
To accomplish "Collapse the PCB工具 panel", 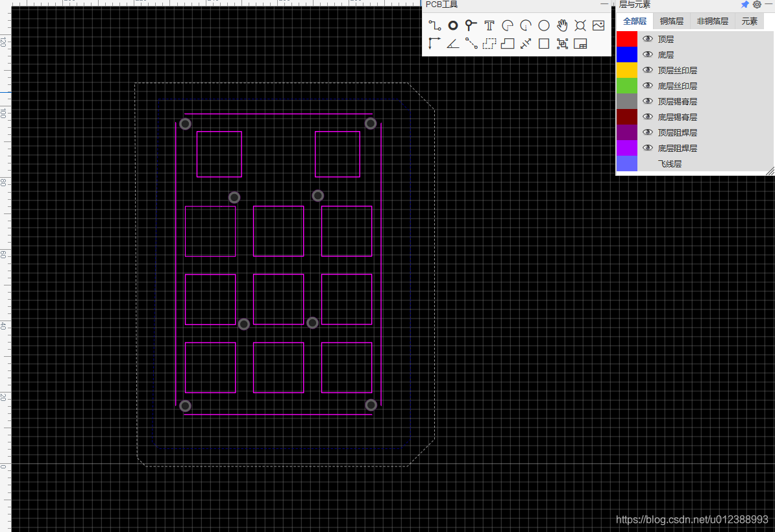I will point(604,4).
